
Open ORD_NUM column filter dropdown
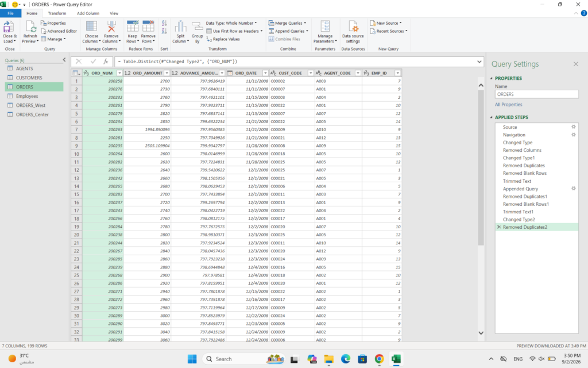pos(119,73)
